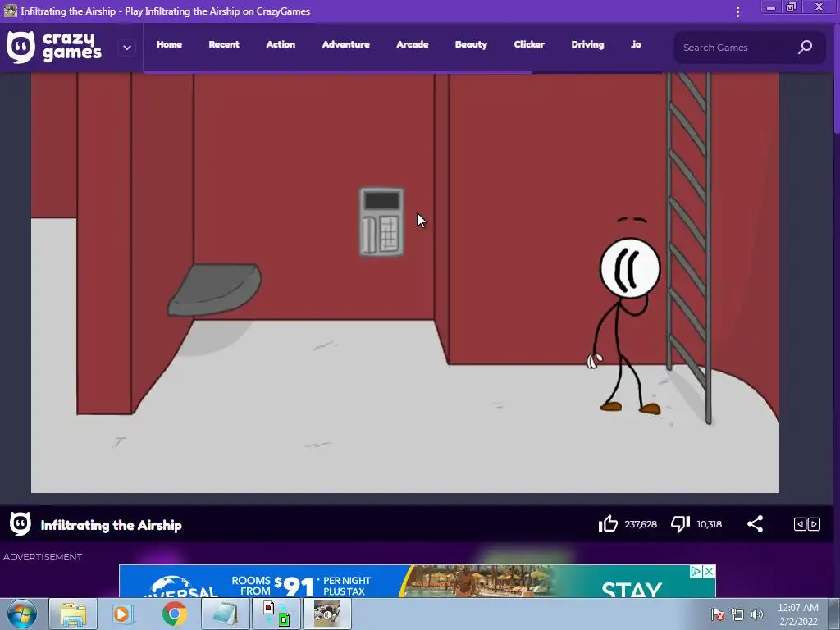Image resolution: width=840 pixels, height=630 pixels.
Task: Browse the Clicker category
Action: tap(529, 44)
